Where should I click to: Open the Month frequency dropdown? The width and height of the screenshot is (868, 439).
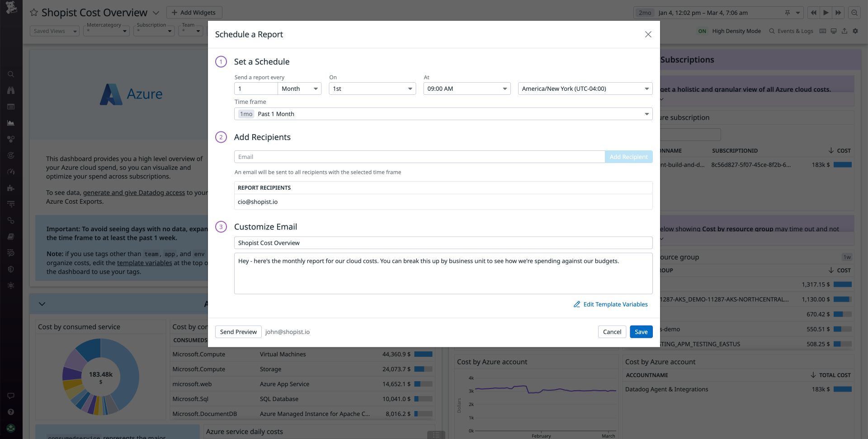299,89
